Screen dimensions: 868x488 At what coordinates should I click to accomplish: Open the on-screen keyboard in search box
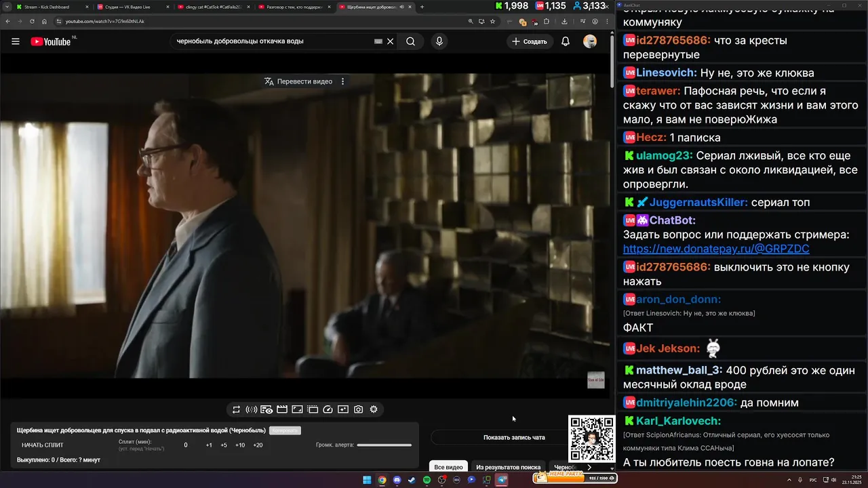point(378,41)
